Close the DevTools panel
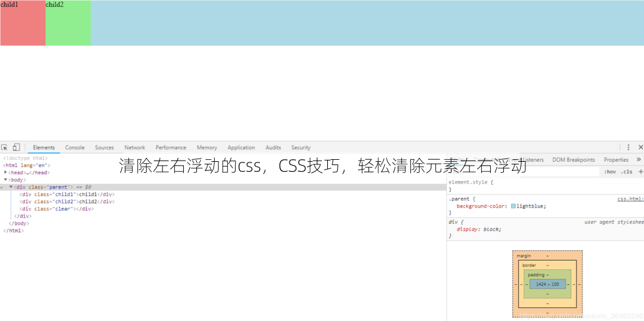Viewport: 644px width, 321px height. coord(640,147)
